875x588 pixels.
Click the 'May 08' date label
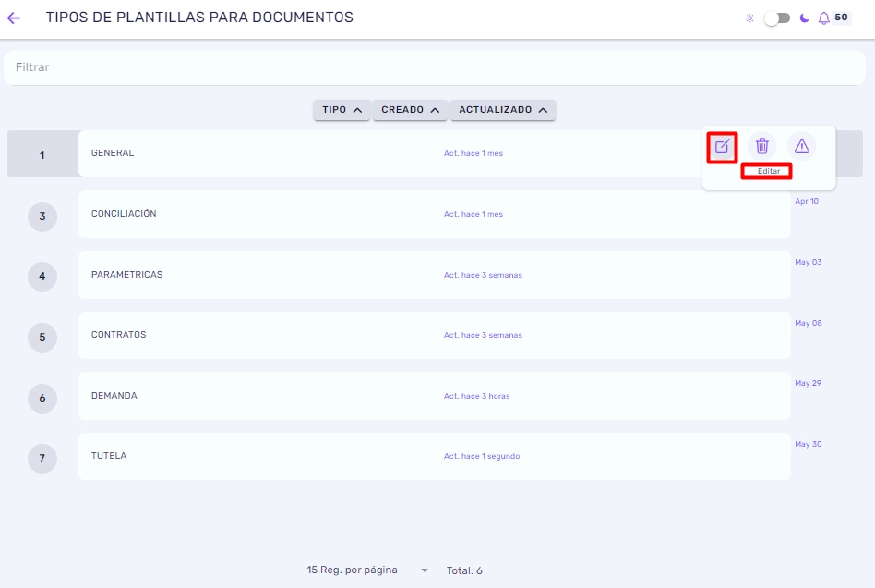click(808, 323)
